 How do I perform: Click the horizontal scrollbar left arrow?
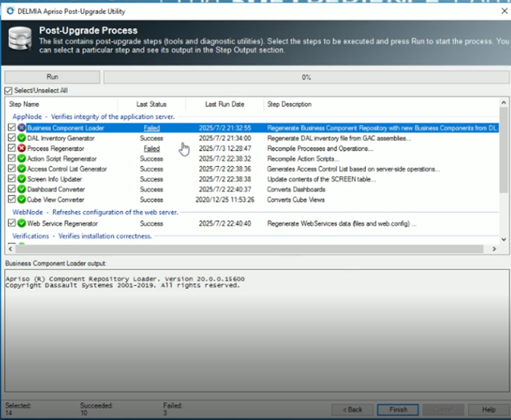(x=11, y=249)
